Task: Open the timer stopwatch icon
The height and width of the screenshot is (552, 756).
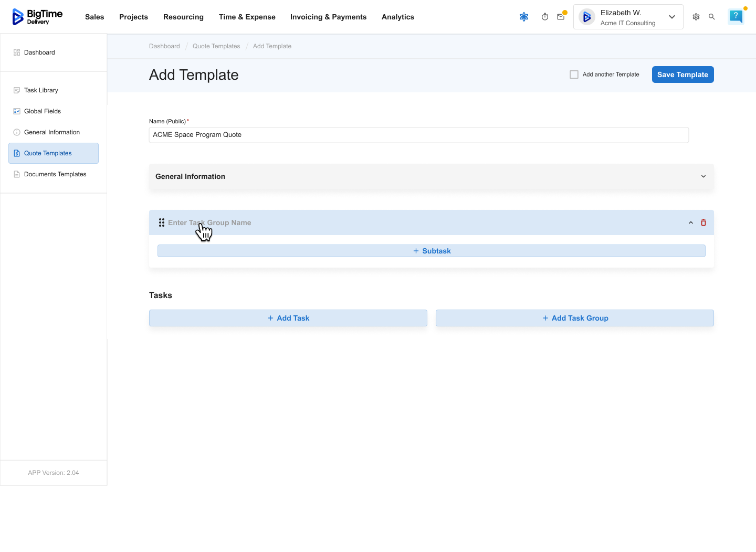Action: tap(545, 17)
